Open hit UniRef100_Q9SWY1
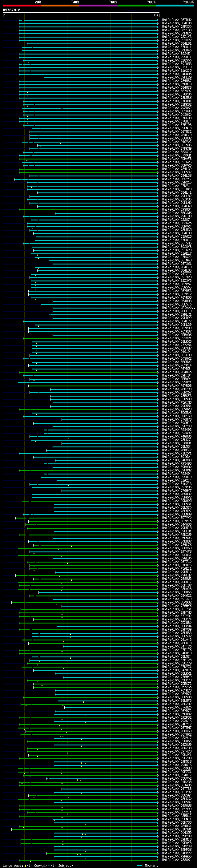Image resolution: width=197 pixels, height=868 pixels. 177,382
